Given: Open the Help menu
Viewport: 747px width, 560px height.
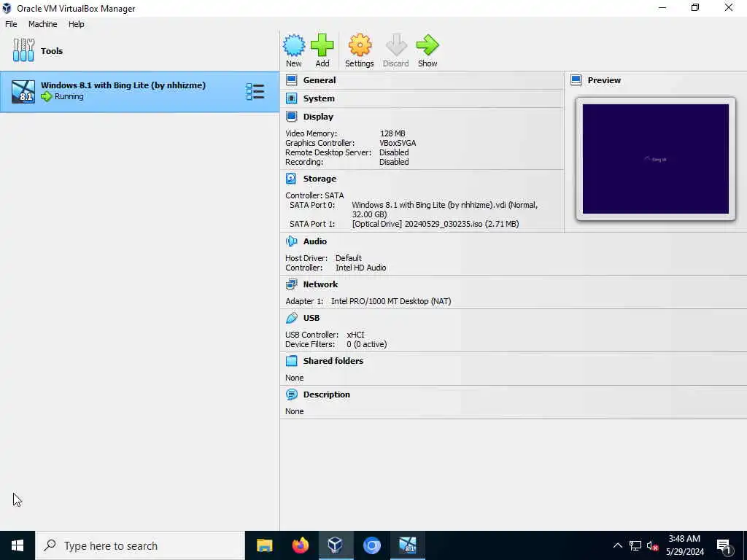Looking at the screenshot, I should 76,24.
